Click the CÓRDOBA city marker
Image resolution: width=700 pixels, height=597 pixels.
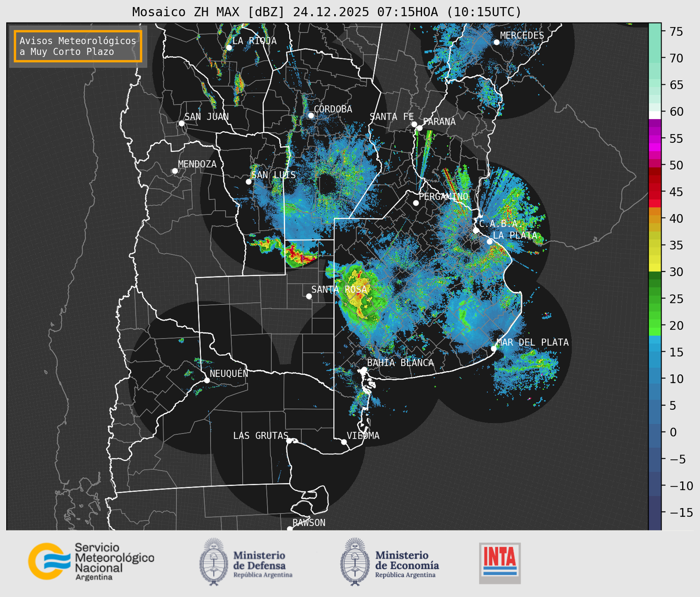311,115
